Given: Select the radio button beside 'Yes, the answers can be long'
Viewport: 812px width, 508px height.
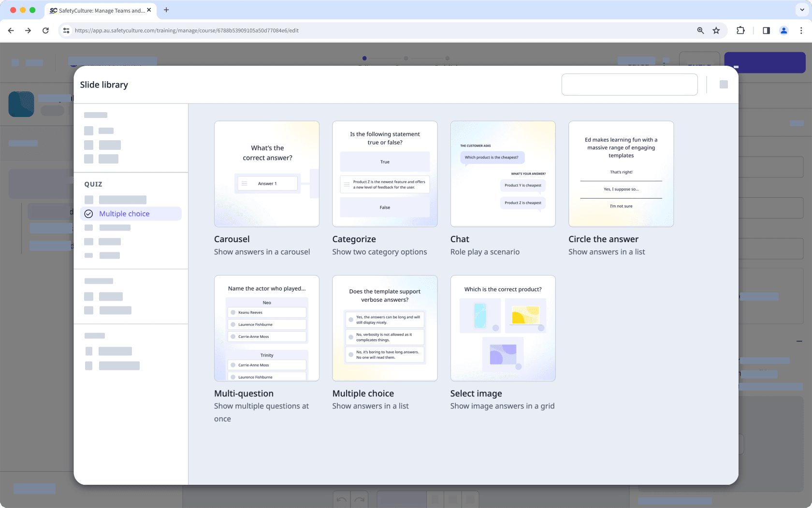Looking at the screenshot, I should click(350, 319).
